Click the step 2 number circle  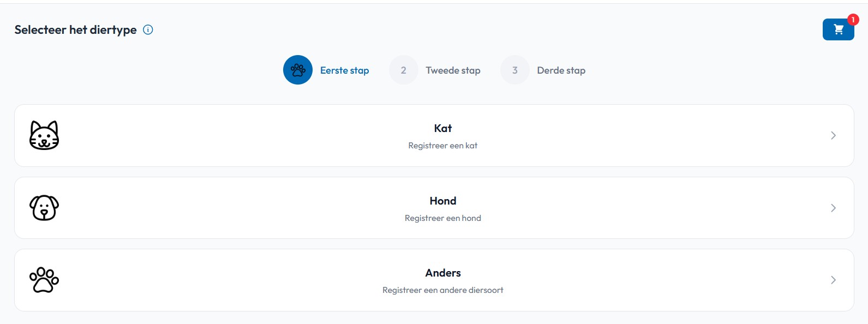[404, 70]
